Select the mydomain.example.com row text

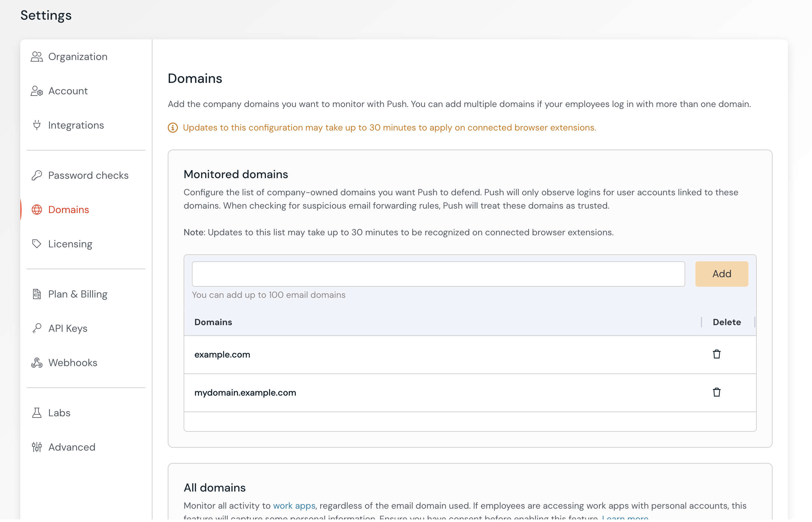click(245, 392)
